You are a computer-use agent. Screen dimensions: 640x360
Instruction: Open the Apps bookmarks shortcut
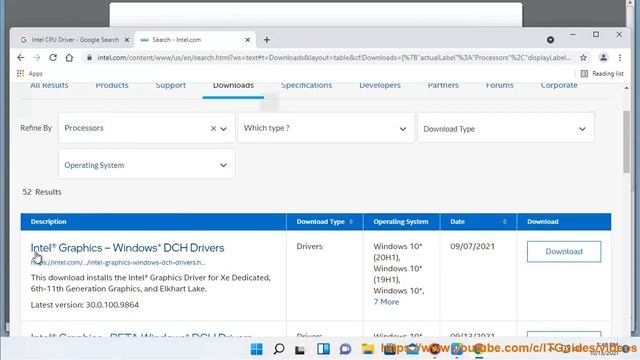pos(29,73)
